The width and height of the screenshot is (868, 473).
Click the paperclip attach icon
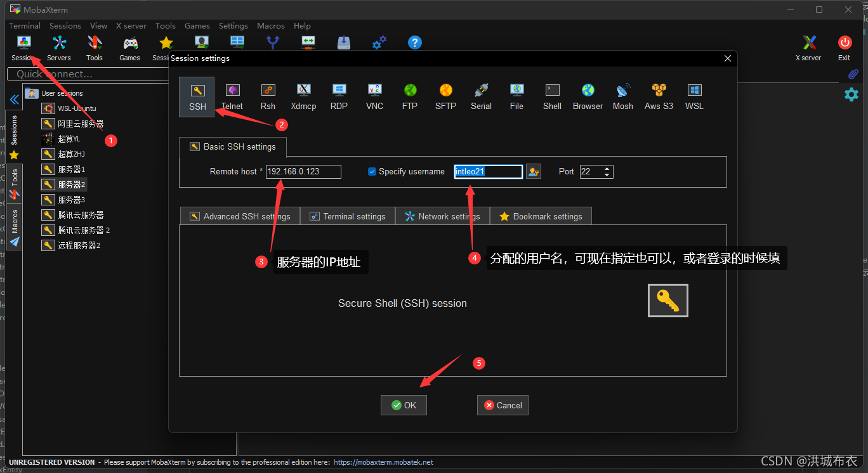coord(853,74)
